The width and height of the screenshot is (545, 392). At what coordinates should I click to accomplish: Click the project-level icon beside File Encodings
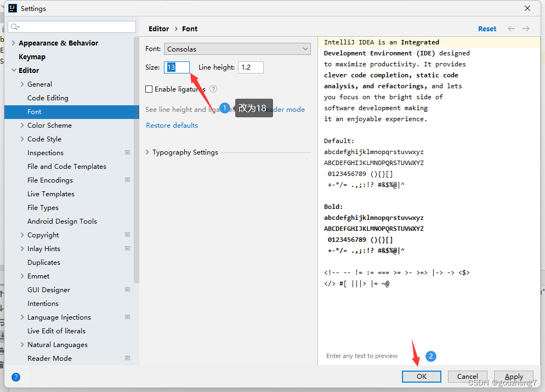(x=128, y=180)
